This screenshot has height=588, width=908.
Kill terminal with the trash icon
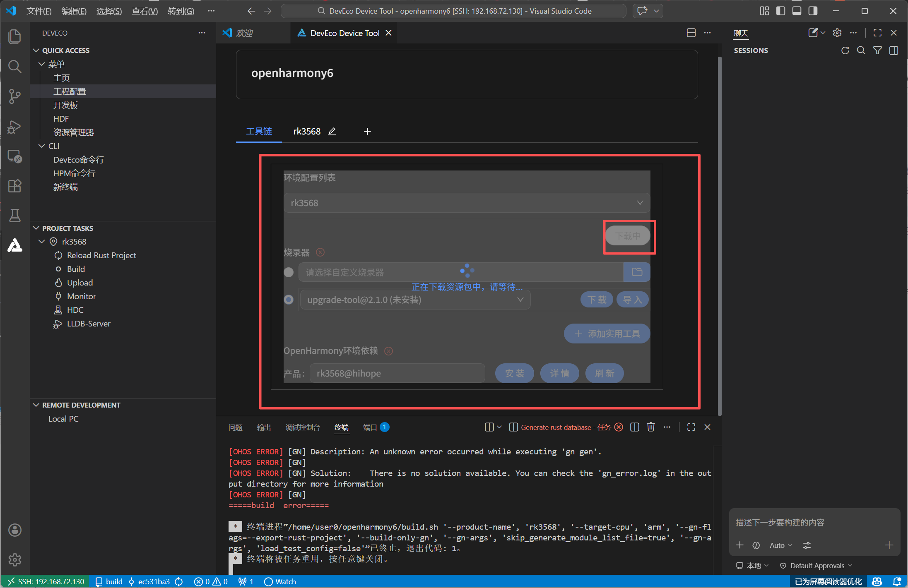pyautogui.click(x=650, y=427)
